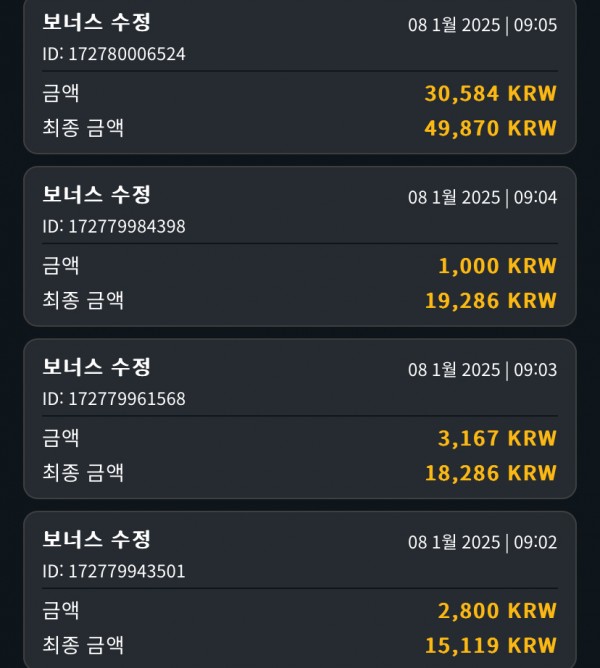Open the transaction card dated 09:03

coord(300,419)
